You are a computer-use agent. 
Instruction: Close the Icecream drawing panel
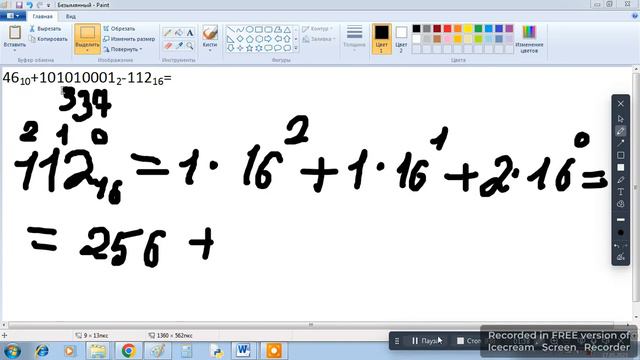(620, 104)
